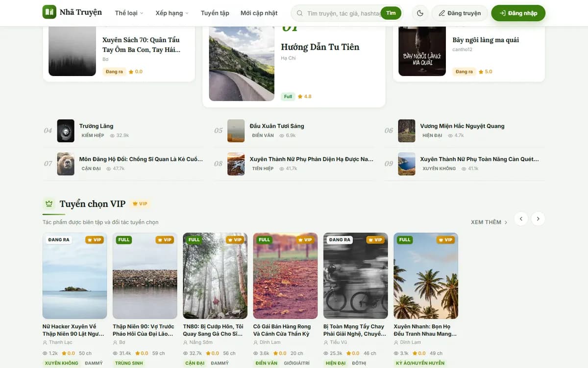This screenshot has width=588, height=368.
Task: Open Xuyên Sách 70 story title
Action: pyautogui.click(x=141, y=45)
